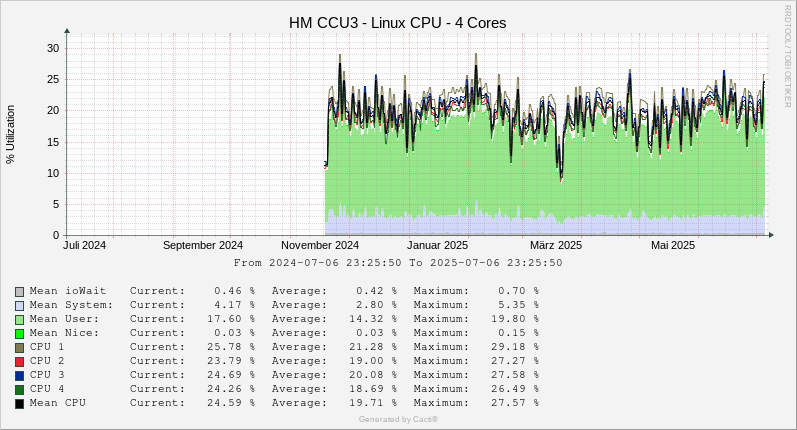Image resolution: width=797 pixels, height=430 pixels.
Task: Click Mean CPU average value 19.71 %
Action: [x=373, y=403]
